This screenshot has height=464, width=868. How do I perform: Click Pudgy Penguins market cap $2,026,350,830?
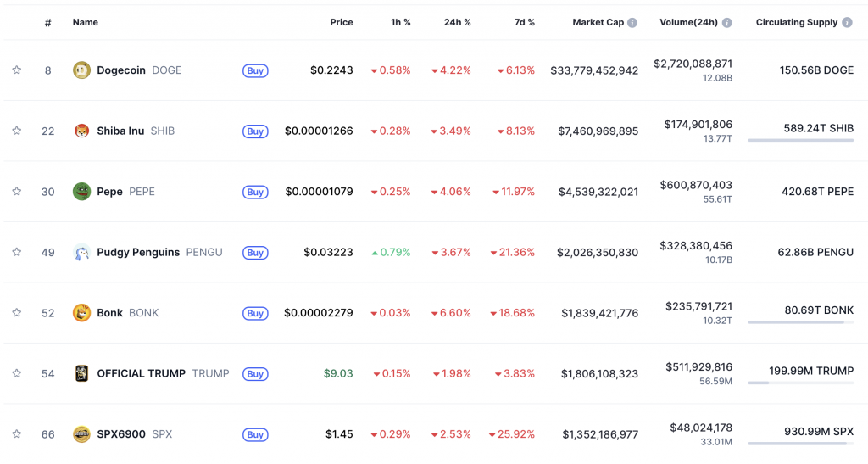pos(598,252)
